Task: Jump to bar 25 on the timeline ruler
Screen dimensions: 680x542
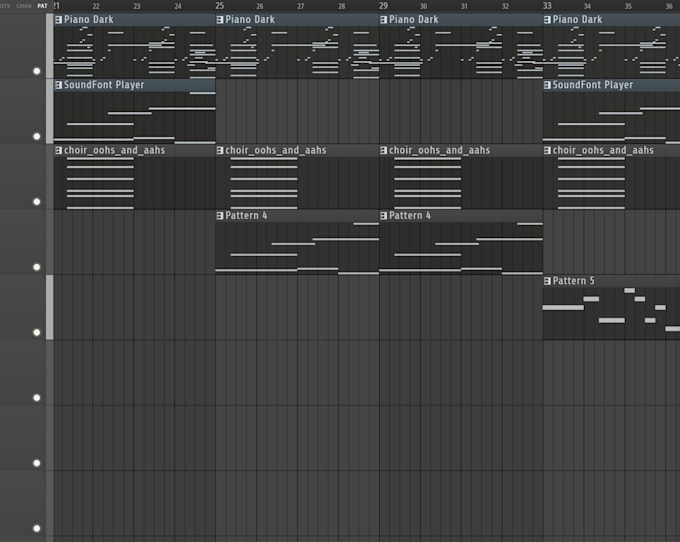Action: [x=220, y=6]
